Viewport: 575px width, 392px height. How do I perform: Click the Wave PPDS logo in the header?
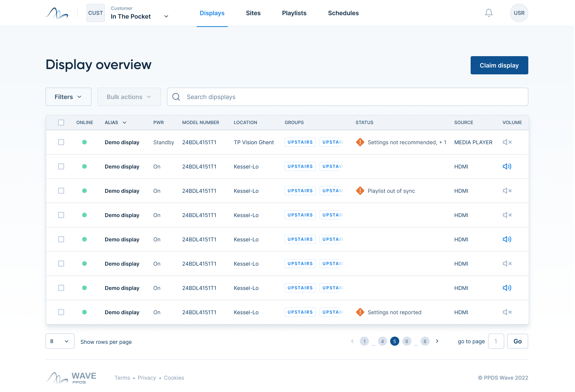[57, 13]
